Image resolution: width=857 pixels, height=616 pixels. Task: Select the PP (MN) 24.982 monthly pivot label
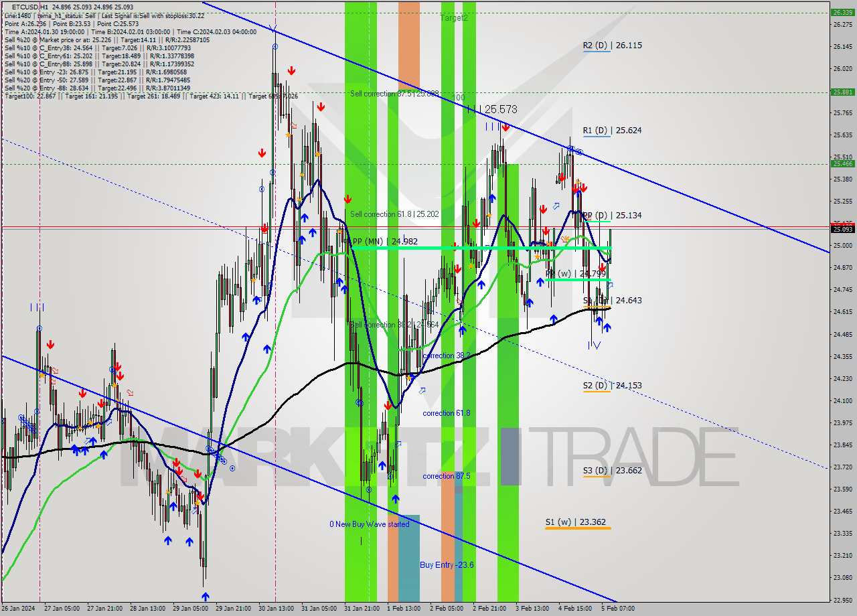[x=385, y=241]
